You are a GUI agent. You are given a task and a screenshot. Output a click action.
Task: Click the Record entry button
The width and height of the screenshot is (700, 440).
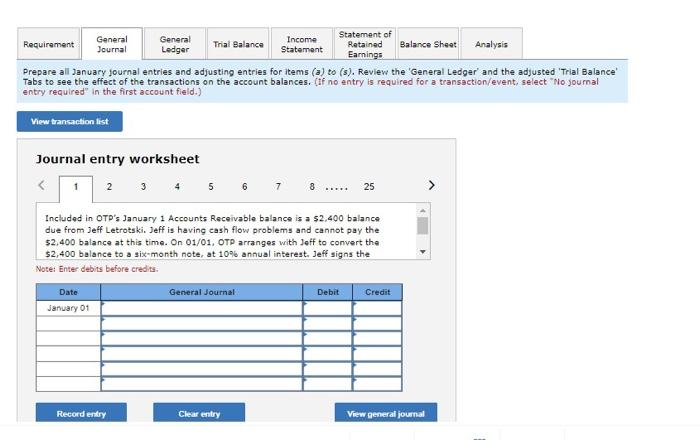(x=81, y=413)
